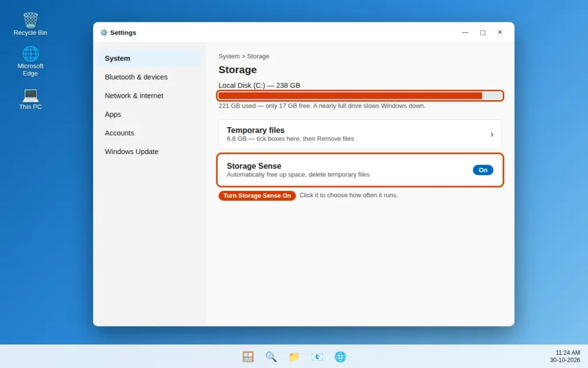Close the Settings window

(x=500, y=32)
